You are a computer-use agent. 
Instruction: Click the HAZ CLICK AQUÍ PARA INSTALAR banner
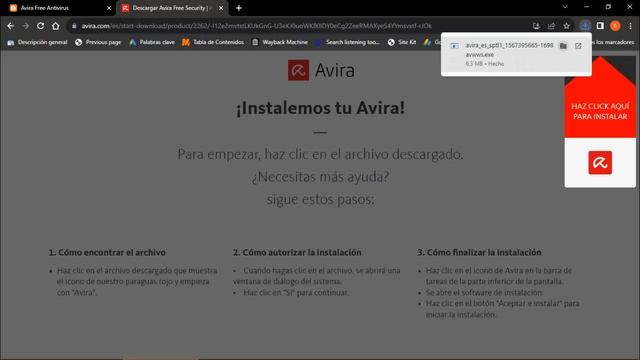click(600, 111)
